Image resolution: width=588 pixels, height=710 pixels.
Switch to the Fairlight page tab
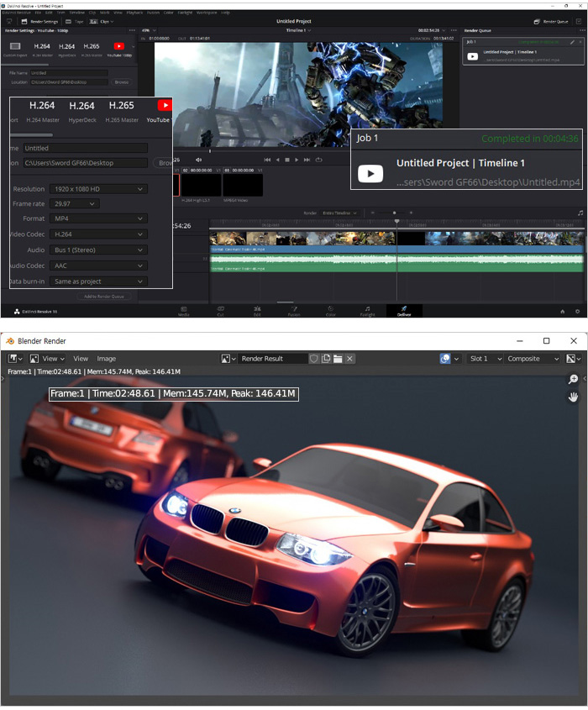pyautogui.click(x=368, y=311)
